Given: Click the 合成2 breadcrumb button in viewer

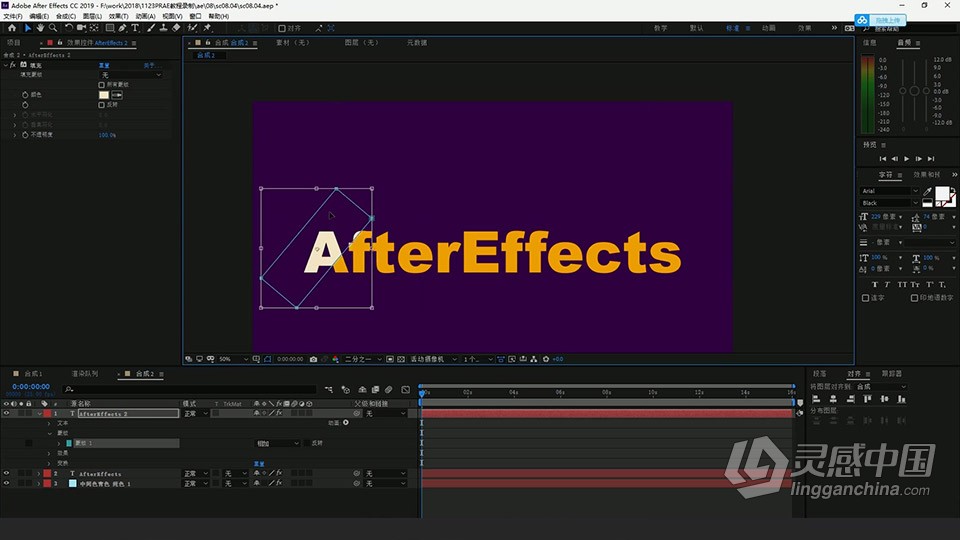Looking at the screenshot, I should coord(208,55).
